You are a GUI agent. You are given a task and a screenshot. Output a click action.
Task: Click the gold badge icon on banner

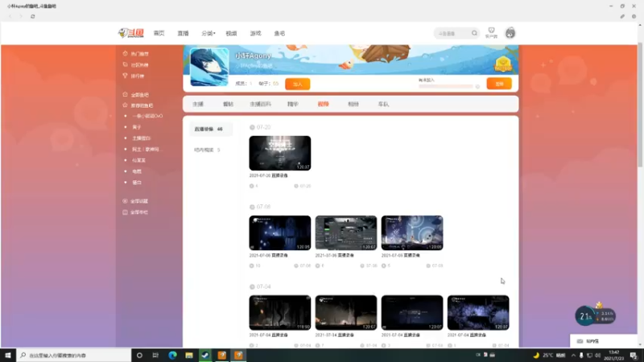503,64
